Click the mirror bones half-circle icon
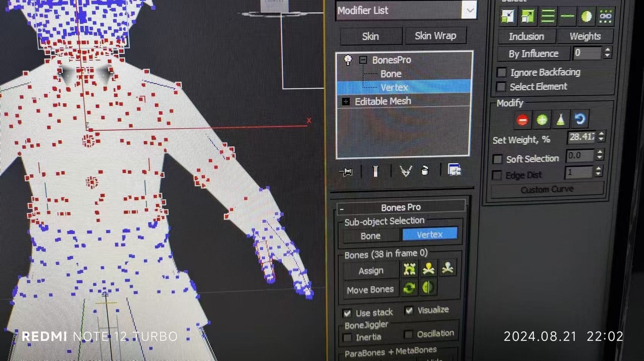The image size is (644, 361). (428, 287)
